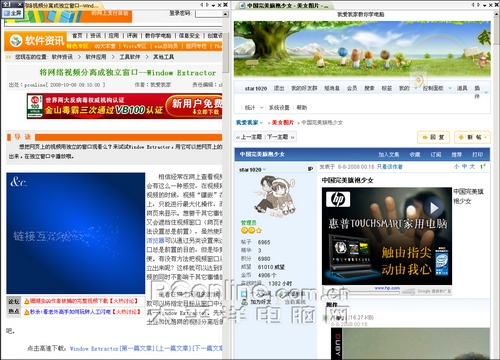Expand the star1020 username dropdown in post
The width and height of the screenshot is (500, 360).
pos(265,170)
